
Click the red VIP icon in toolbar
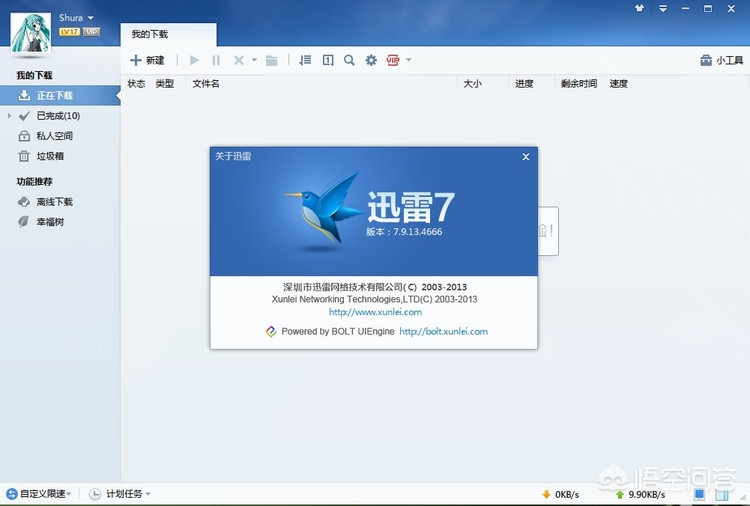pos(393,61)
